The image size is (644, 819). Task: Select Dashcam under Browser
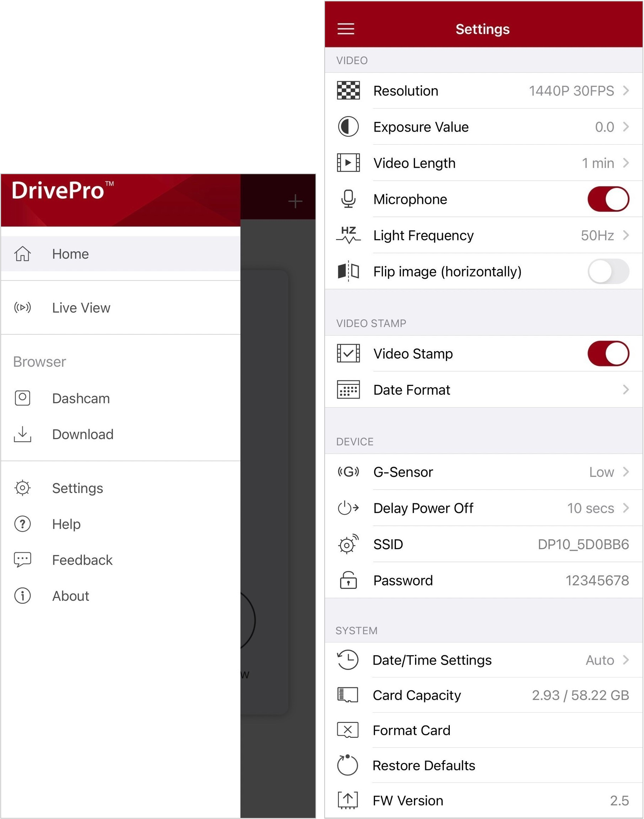121,398
